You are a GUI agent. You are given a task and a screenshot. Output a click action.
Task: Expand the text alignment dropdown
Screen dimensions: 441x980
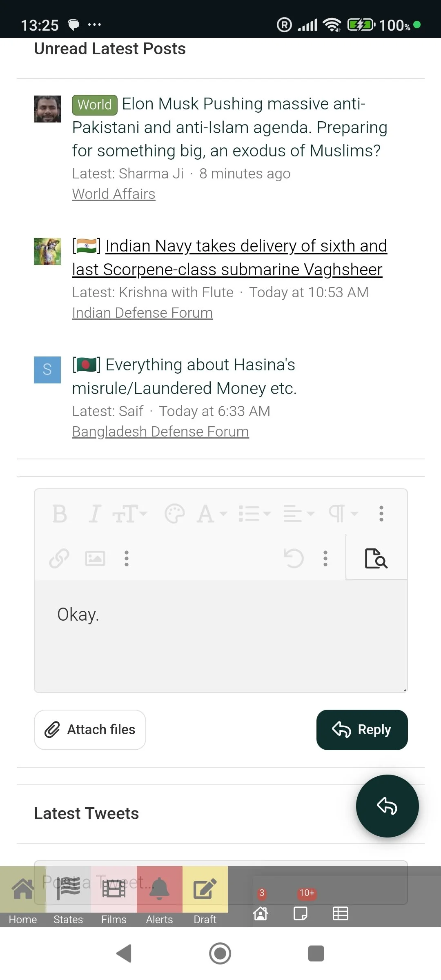pos(296,514)
